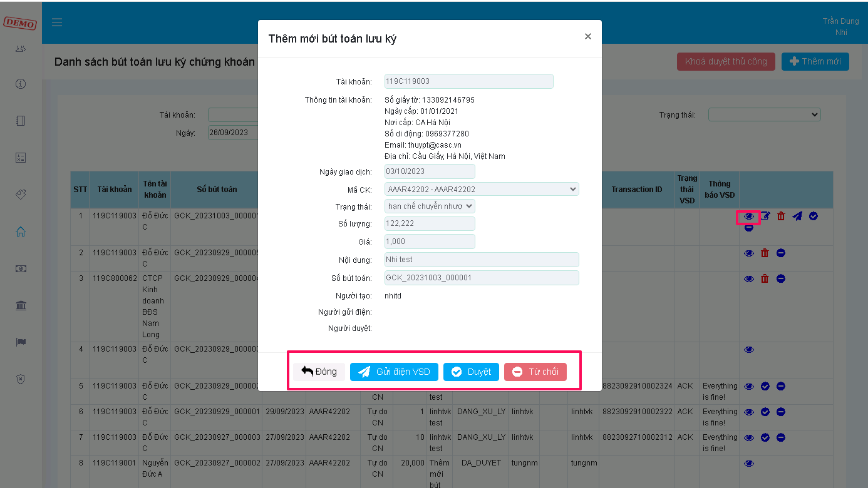Open the Trạng thái filter dropdown on list page
The image size is (868, 488).
[764, 114]
